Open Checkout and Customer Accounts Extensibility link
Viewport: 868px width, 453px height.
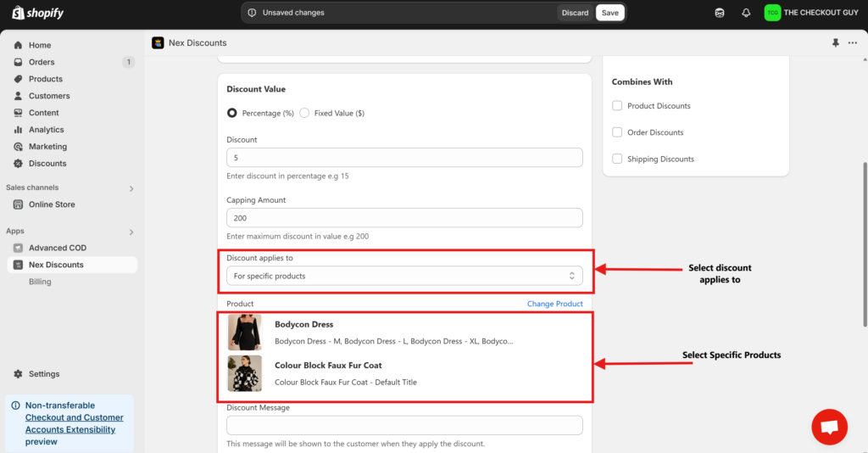75,423
